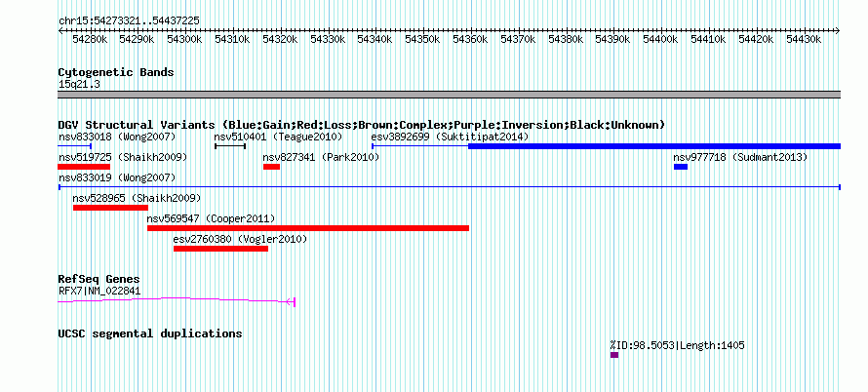Click the 54310k ruler position

233,39
